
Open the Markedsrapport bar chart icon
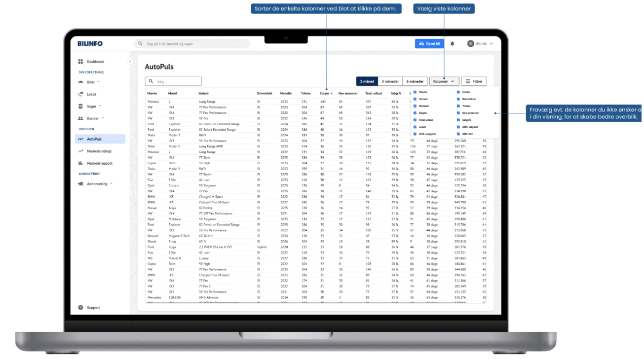click(x=80, y=163)
